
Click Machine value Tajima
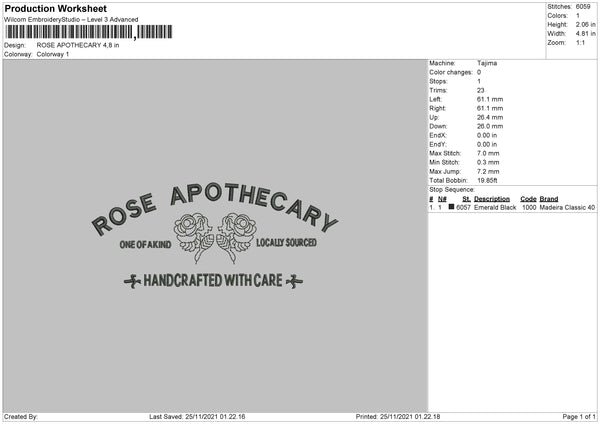(487, 63)
